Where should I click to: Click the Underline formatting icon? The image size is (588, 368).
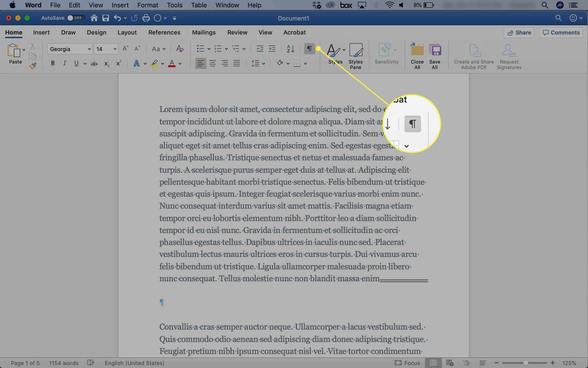[x=76, y=64]
